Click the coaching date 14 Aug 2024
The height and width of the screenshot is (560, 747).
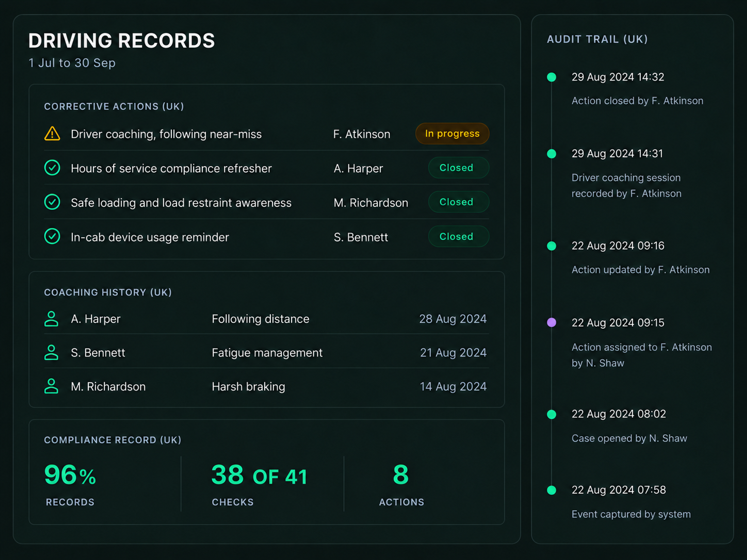453,387
